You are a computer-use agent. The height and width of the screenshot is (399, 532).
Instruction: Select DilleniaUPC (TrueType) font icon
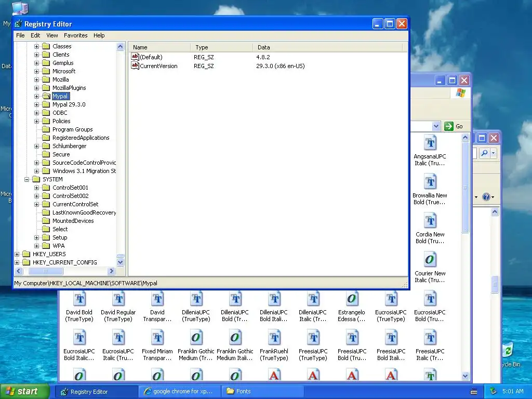click(196, 299)
